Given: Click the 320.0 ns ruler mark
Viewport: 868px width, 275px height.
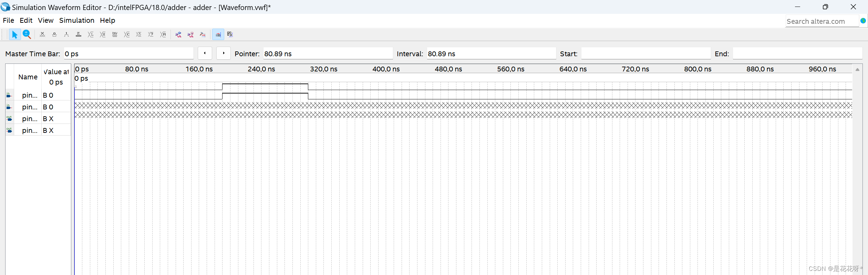Looking at the screenshot, I should (x=324, y=69).
